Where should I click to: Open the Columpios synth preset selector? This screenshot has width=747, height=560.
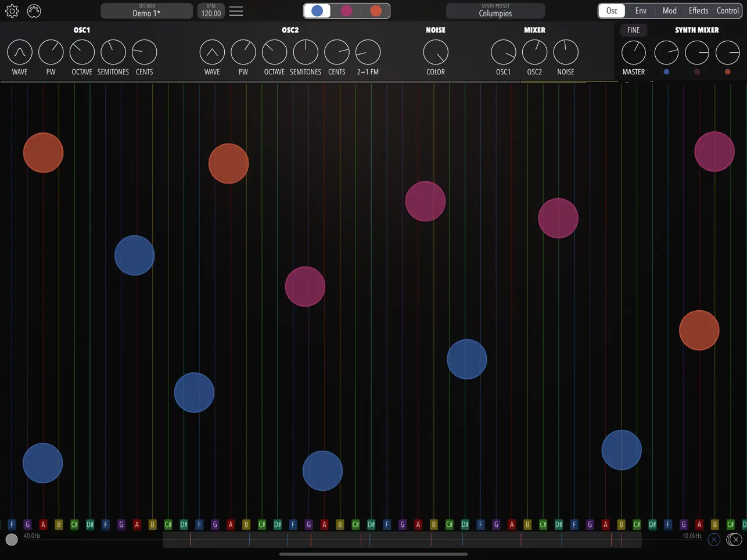point(495,10)
